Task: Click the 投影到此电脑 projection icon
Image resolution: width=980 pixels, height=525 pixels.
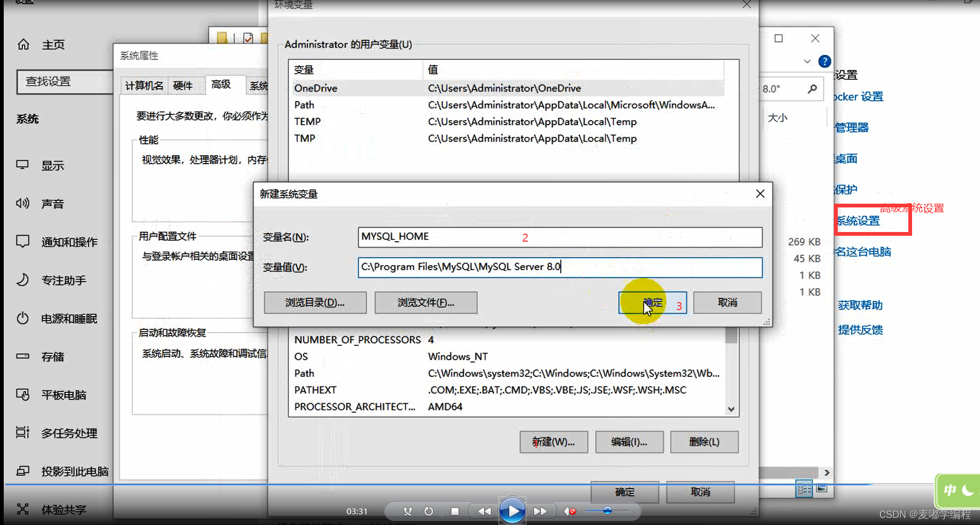Action: [x=22, y=471]
